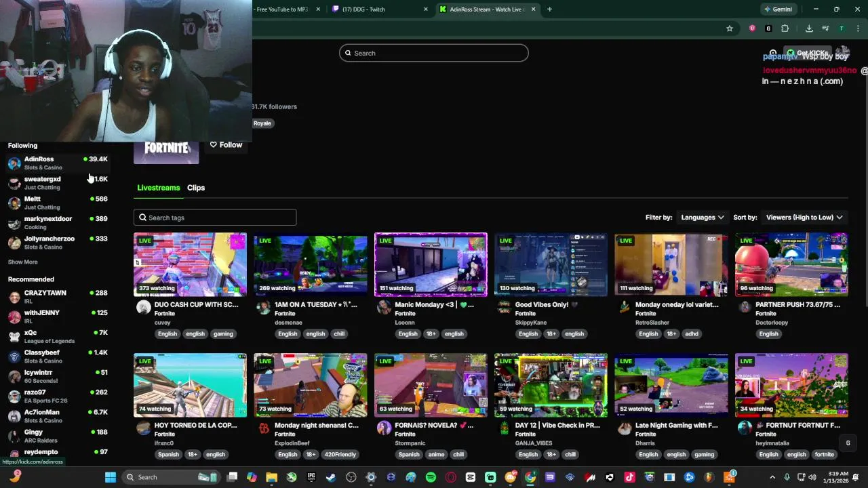Viewport: 868px width, 488px height.
Task: Open Meltt channel in sidebar
Action: (58, 203)
